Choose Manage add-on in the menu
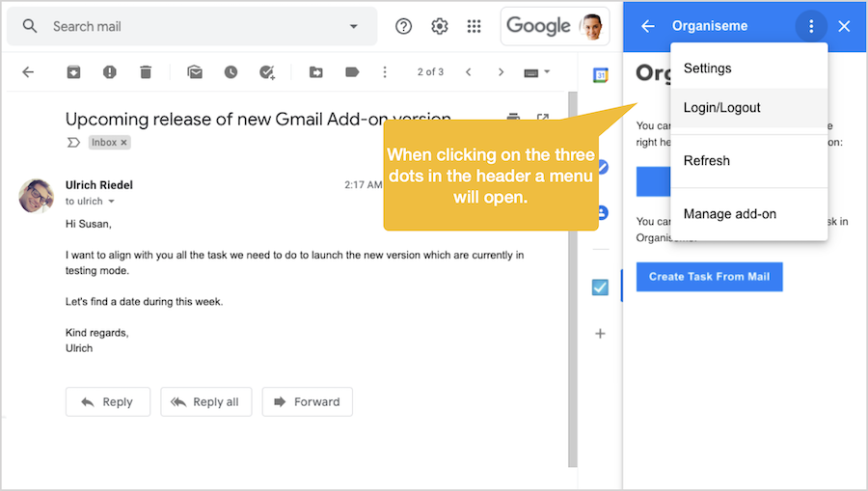868x491 pixels. (730, 214)
